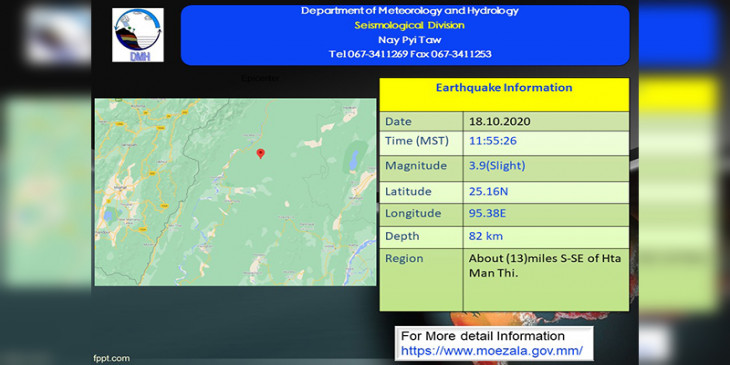Click the Tel and Fax number line
Viewport: 730px width, 365px height.
point(410,54)
